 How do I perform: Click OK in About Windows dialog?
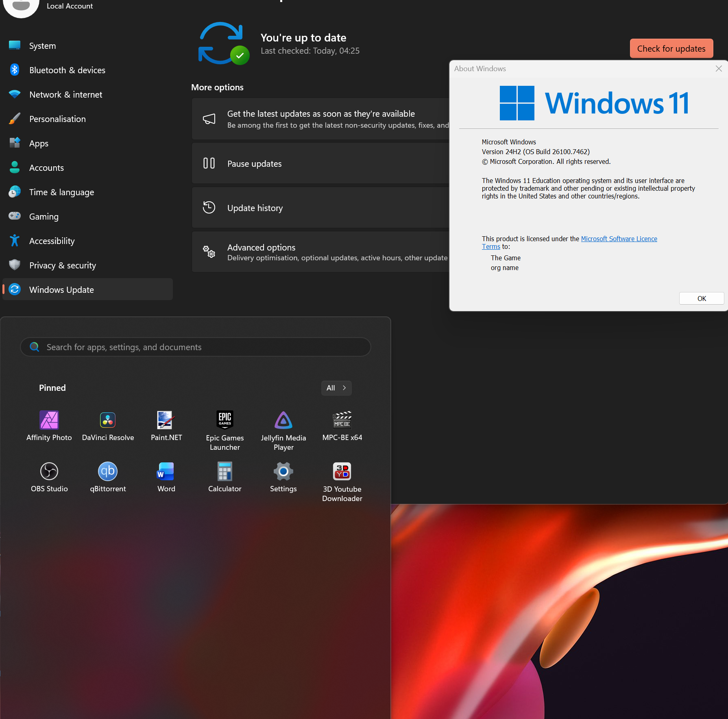point(702,298)
